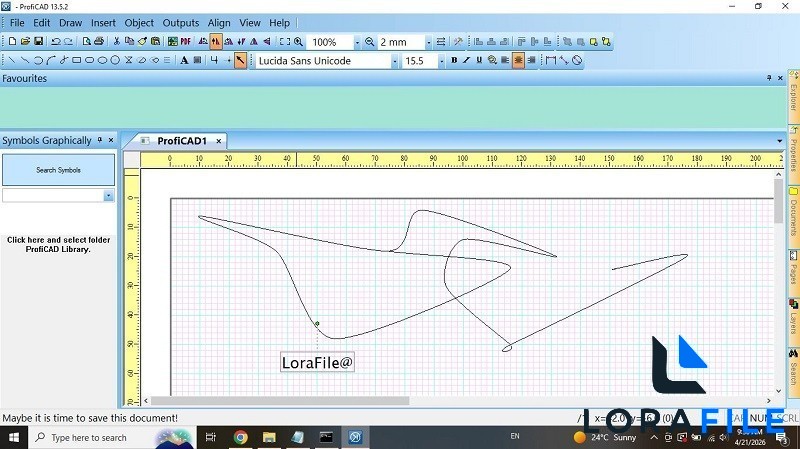The height and width of the screenshot is (449, 800).
Task: Open the Draw menu
Action: pyautogui.click(x=70, y=22)
